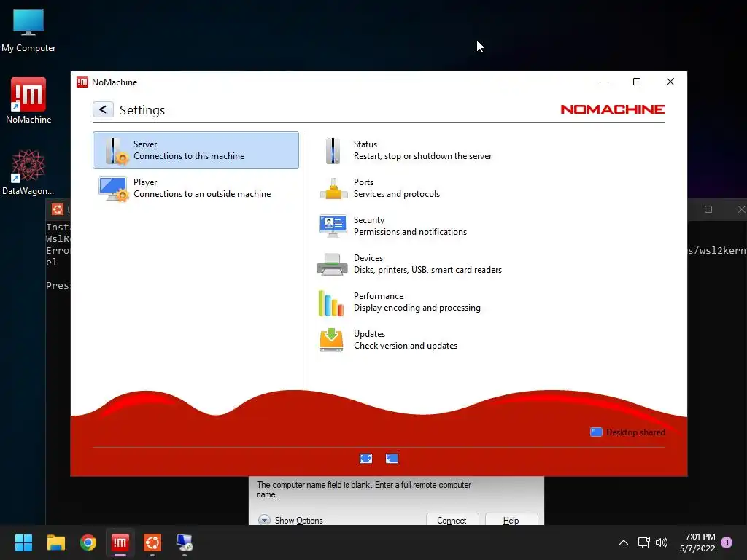The height and width of the screenshot is (560, 747).
Task: Open the NoMachine desktop shortcut
Action: point(28,101)
